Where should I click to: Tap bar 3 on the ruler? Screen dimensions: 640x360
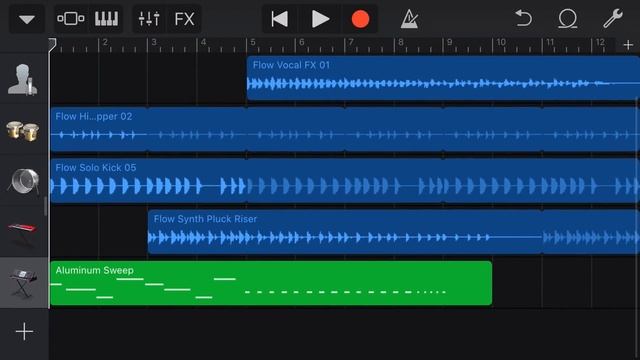pos(154,42)
